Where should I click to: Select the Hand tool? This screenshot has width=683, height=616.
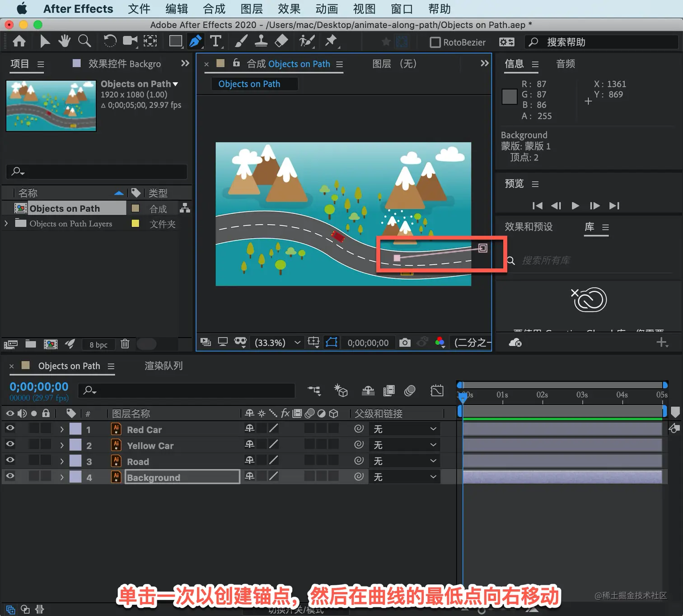tap(64, 42)
